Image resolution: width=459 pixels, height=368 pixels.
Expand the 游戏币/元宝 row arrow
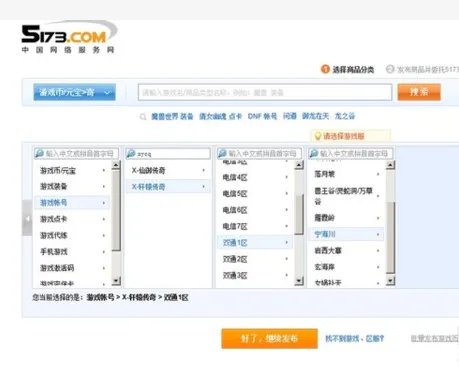104,171
